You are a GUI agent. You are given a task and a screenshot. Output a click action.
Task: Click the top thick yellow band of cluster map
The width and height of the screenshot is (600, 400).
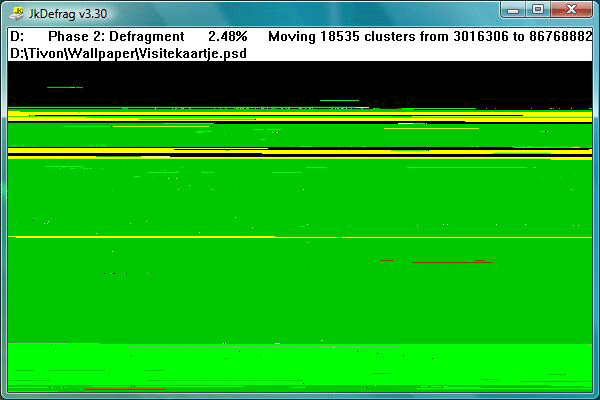tap(300, 116)
